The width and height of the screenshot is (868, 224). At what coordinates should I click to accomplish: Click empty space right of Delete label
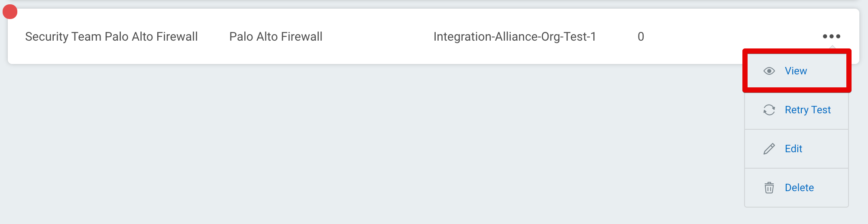[x=832, y=188]
